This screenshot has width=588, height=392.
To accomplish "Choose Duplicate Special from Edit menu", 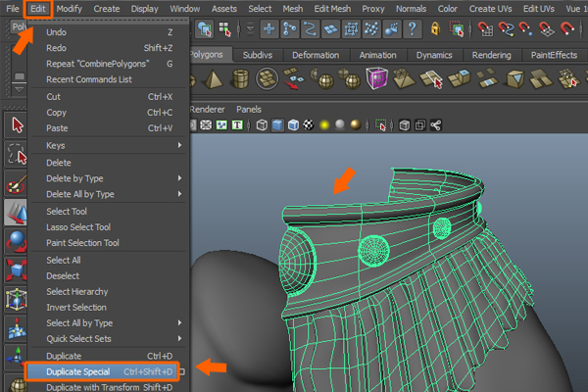I will pos(102,371).
